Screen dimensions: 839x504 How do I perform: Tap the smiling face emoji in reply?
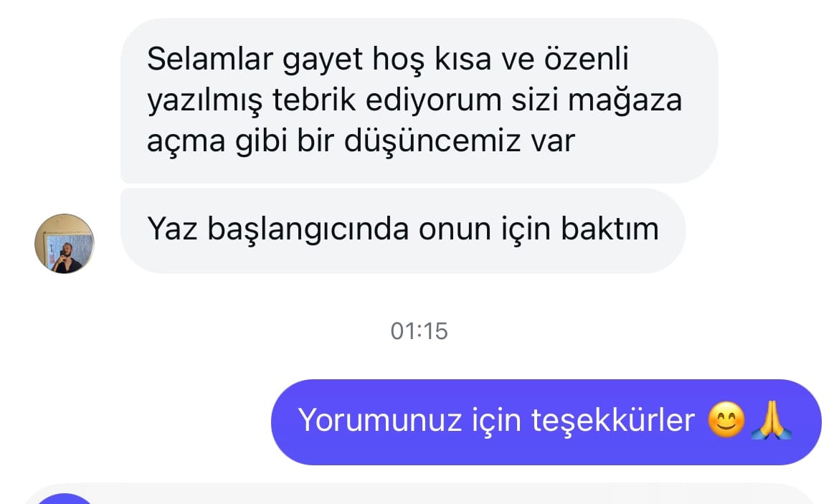[x=726, y=420]
